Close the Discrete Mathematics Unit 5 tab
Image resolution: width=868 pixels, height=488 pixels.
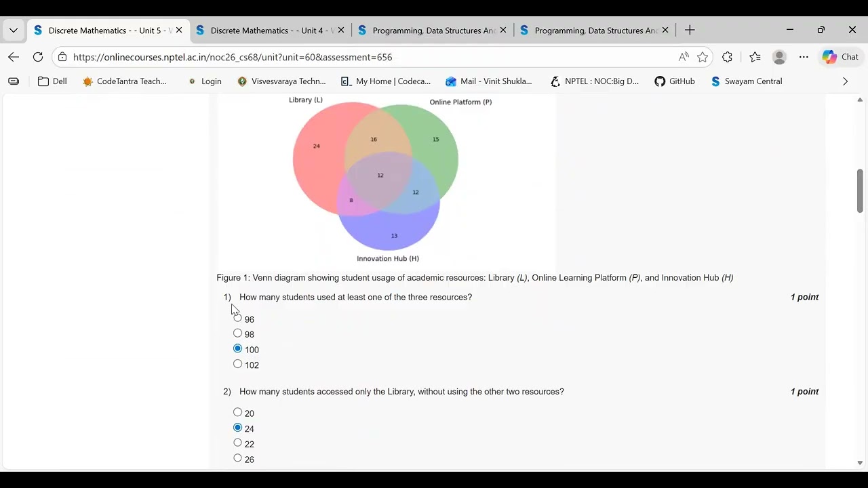click(x=179, y=30)
